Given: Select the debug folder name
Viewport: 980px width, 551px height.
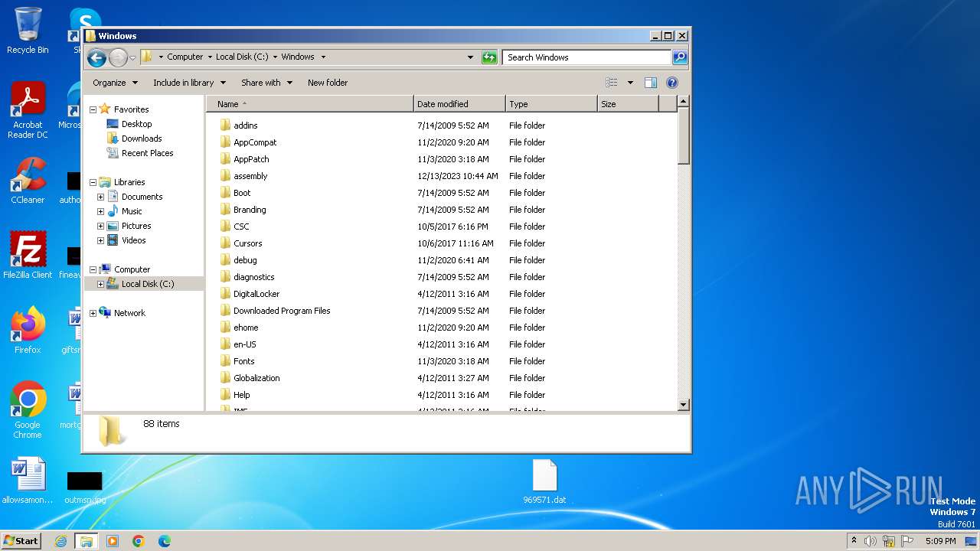Looking at the screenshot, I should point(245,260).
